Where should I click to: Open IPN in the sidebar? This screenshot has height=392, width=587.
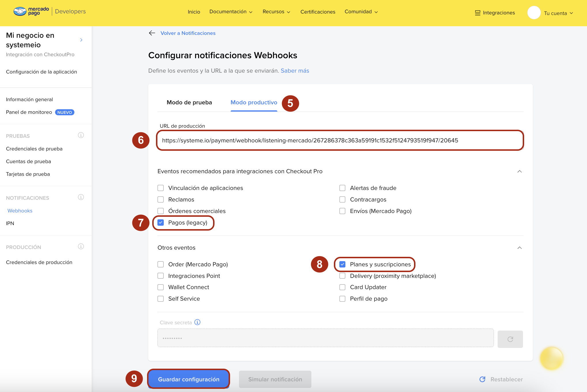(10, 223)
